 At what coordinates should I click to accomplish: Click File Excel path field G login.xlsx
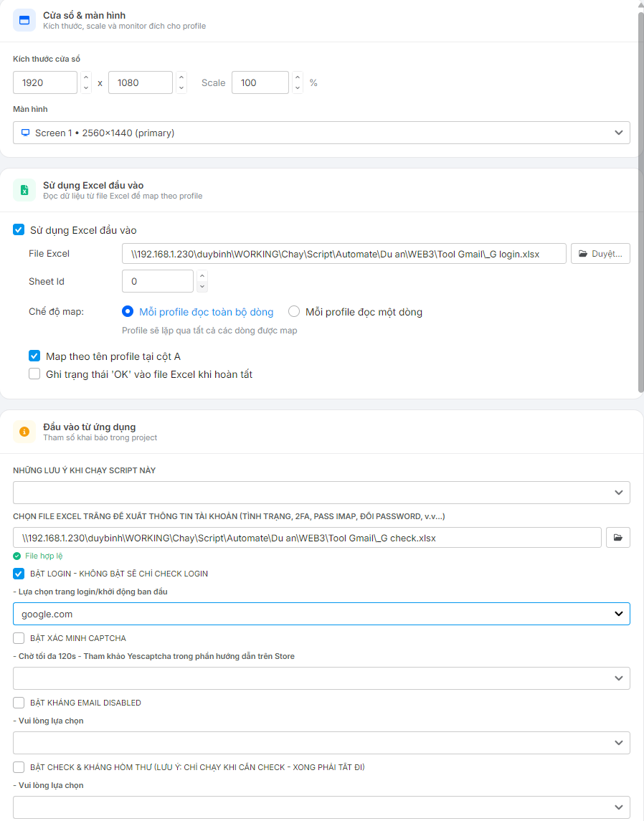(344, 253)
